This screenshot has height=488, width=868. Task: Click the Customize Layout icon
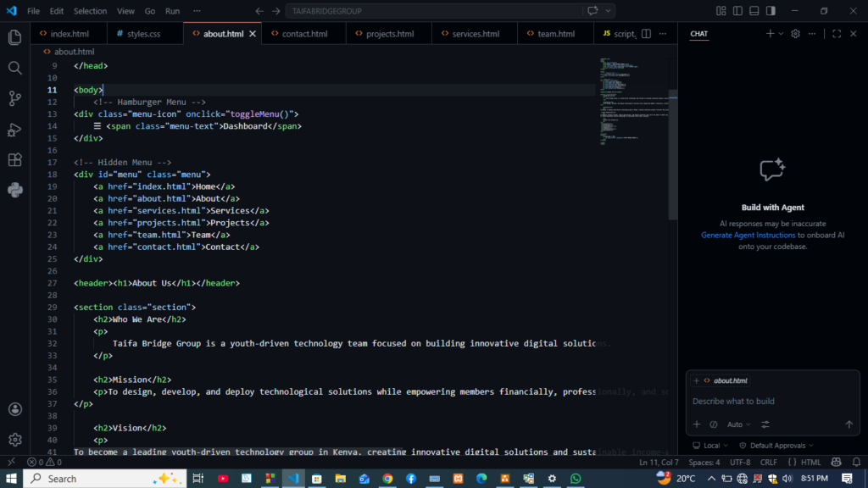[721, 11]
